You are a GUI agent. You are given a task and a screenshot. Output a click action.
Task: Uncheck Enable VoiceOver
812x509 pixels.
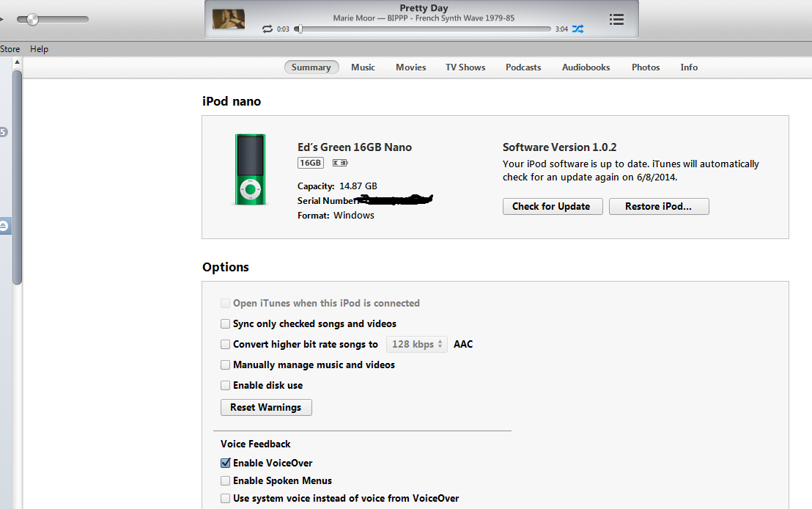coord(225,463)
